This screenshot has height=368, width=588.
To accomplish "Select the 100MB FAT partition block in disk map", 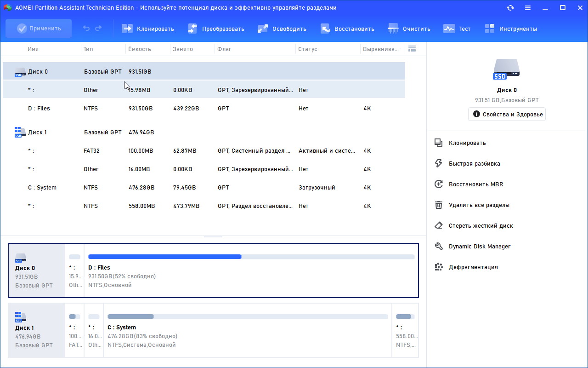I will 75,330.
